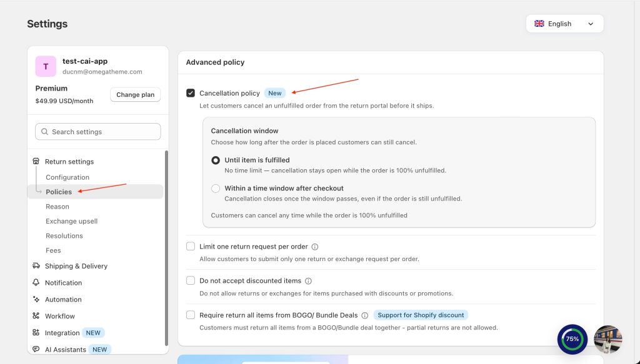Click the Workflow icon

click(36, 316)
